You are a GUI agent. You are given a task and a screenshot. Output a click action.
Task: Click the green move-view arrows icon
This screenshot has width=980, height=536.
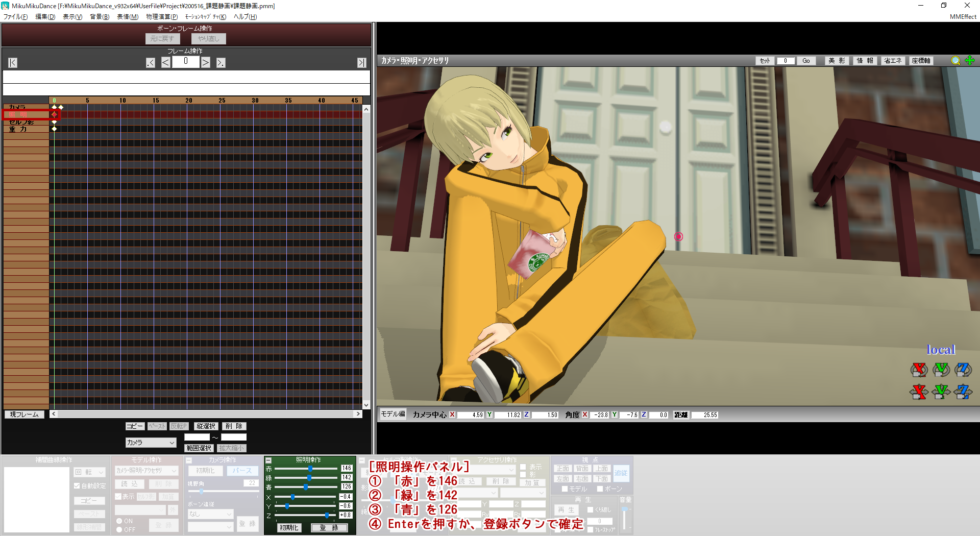[970, 61]
